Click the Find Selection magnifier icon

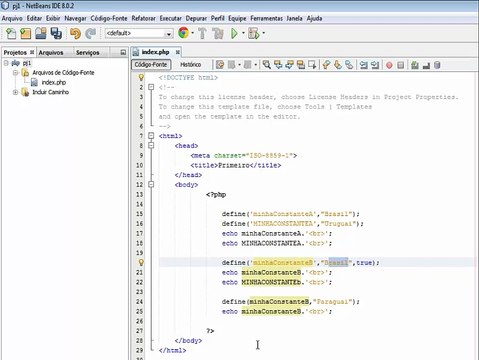266,65
